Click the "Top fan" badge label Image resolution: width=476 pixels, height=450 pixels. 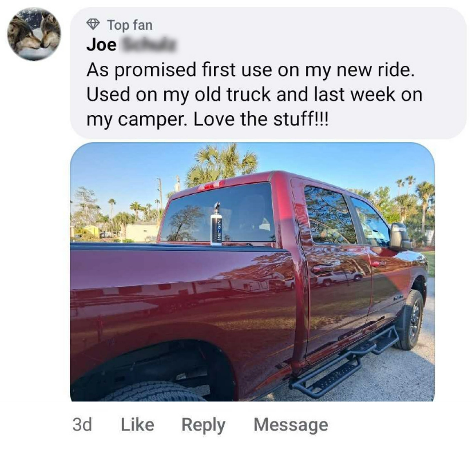coord(130,25)
